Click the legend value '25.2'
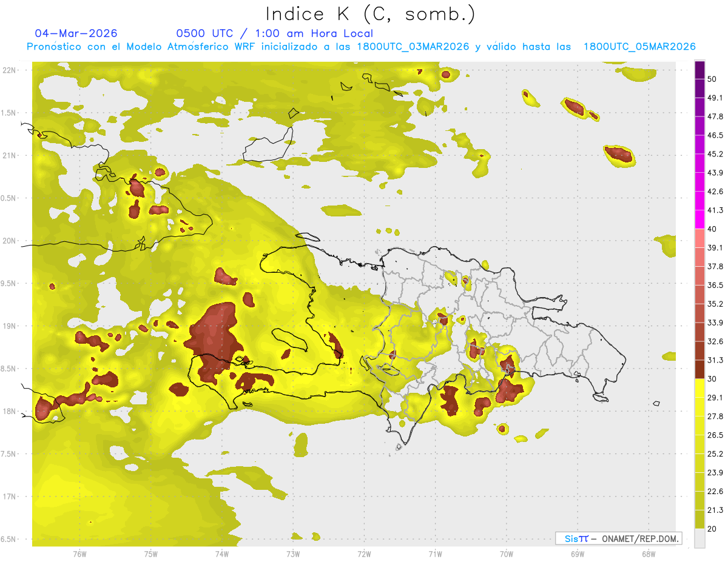Viewport: 728px width, 562px height. pyautogui.click(x=715, y=454)
